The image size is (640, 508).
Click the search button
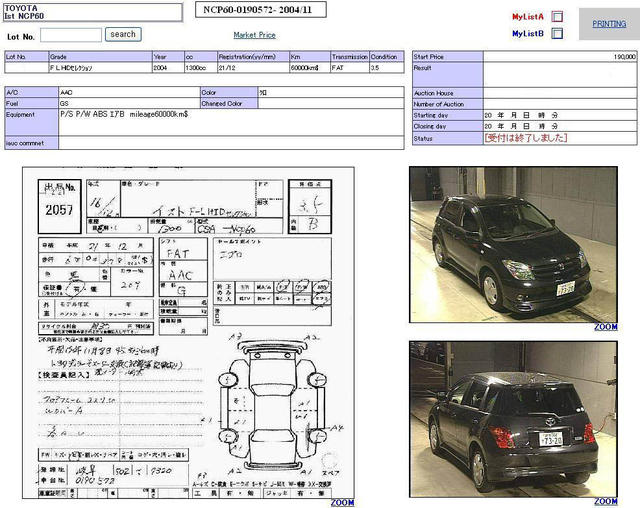tap(123, 34)
